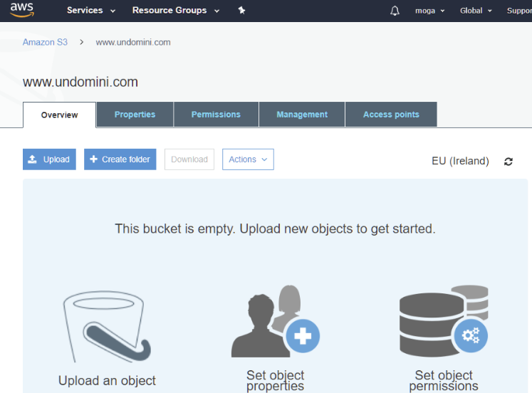Switch to the Properties tab
Screen dimensions: 532x393
(135, 115)
